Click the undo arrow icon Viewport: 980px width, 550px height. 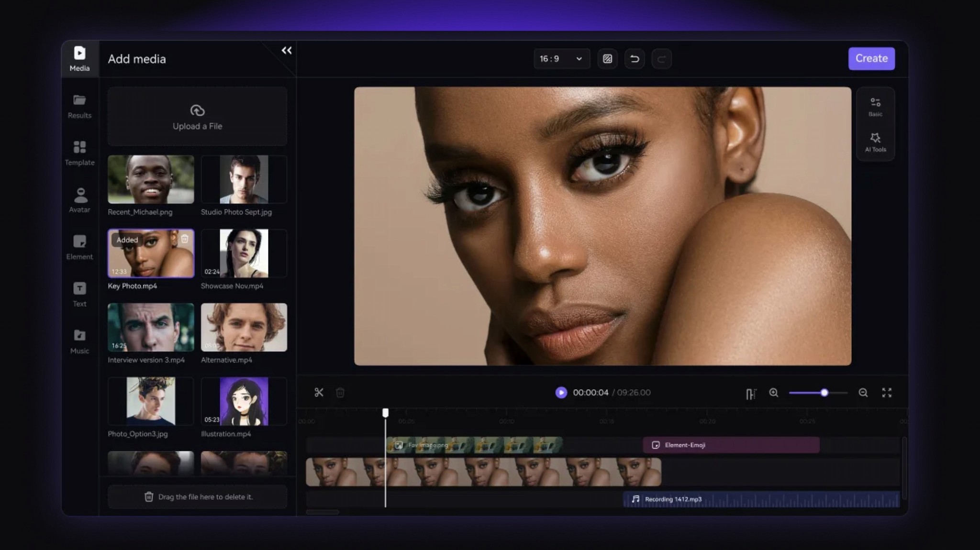[635, 59]
